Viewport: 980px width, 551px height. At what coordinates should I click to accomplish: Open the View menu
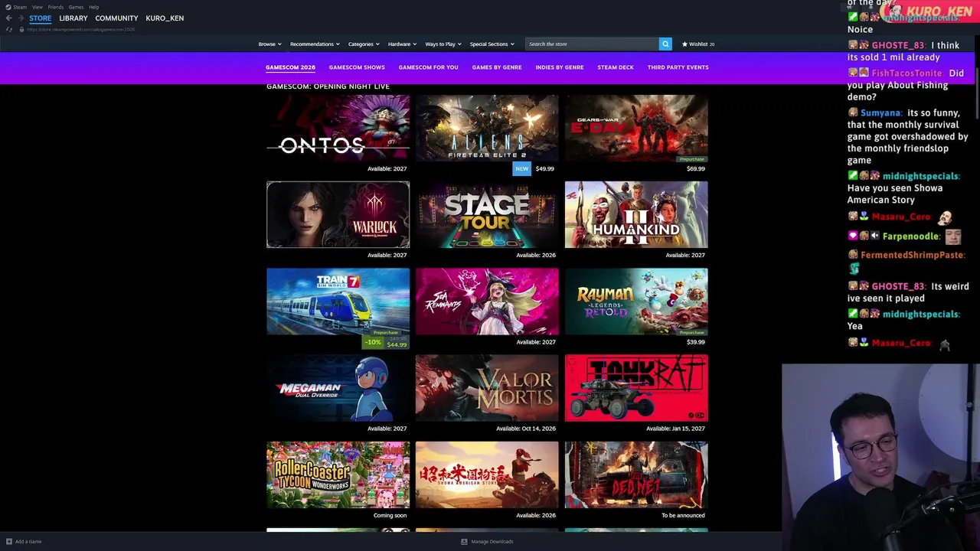pos(37,7)
